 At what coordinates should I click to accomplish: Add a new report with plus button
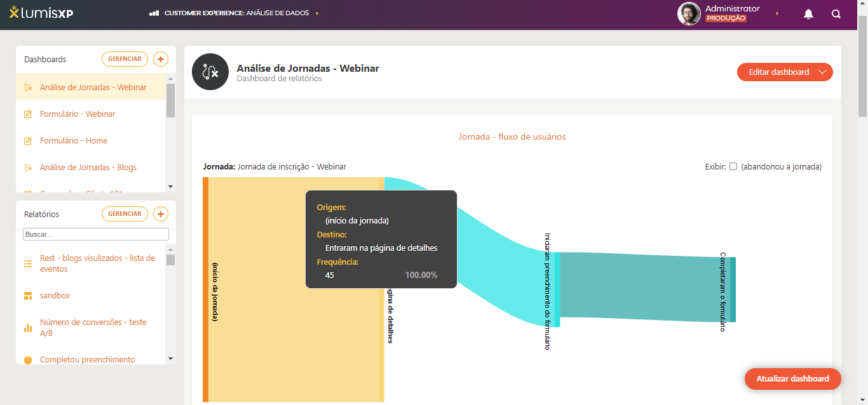pyautogui.click(x=161, y=214)
